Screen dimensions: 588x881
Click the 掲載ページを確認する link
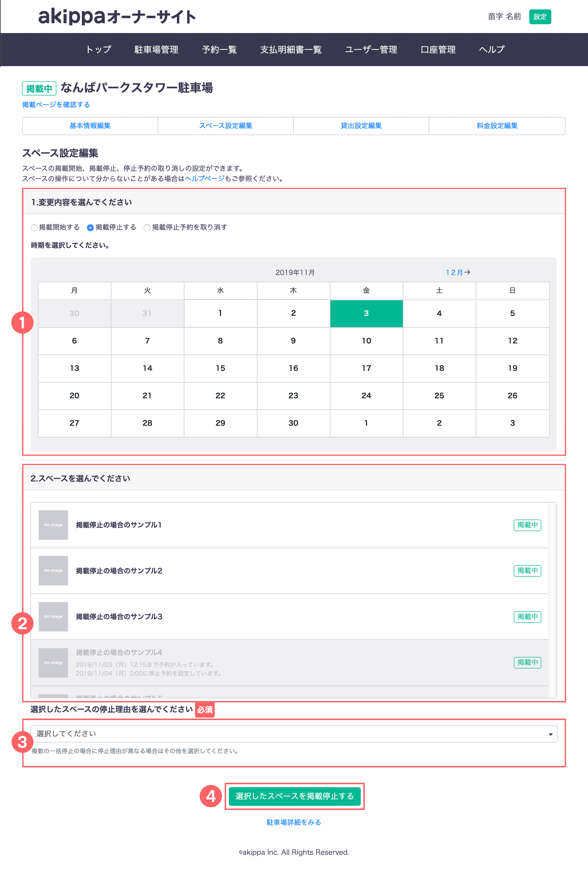[56, 105]
